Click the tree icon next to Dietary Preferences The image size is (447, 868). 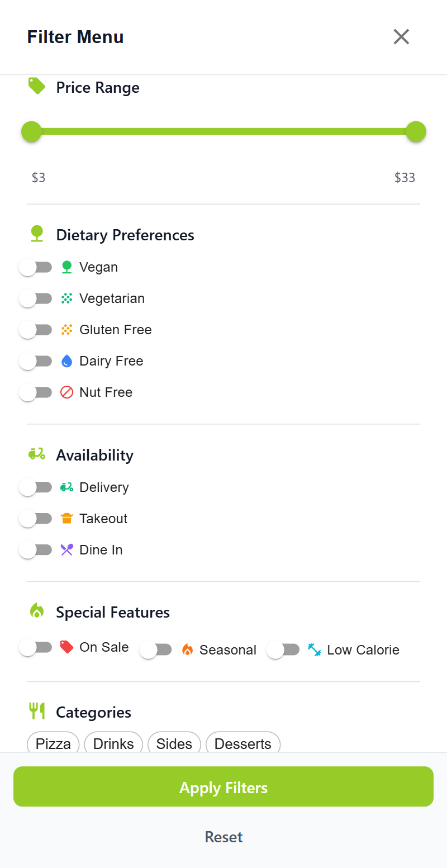[37, 234]
